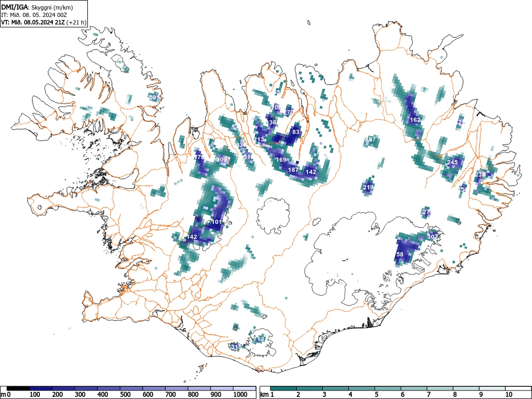Screen dimensions: 532x399
Task: Click the '300' label in the metre legend
Action: tap(80, 394)
